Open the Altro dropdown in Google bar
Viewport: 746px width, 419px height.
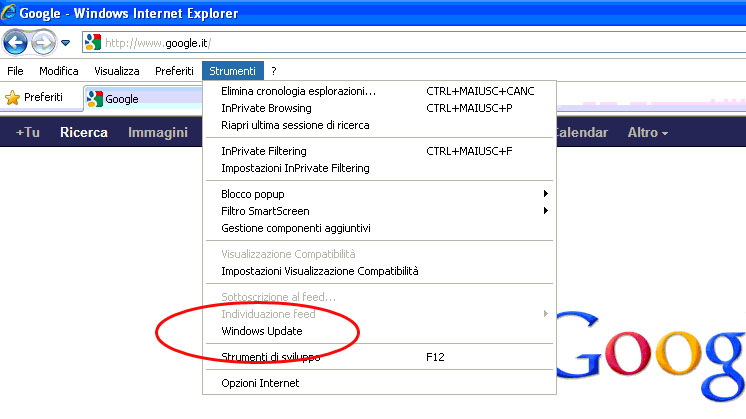click(x=648, y=132)
